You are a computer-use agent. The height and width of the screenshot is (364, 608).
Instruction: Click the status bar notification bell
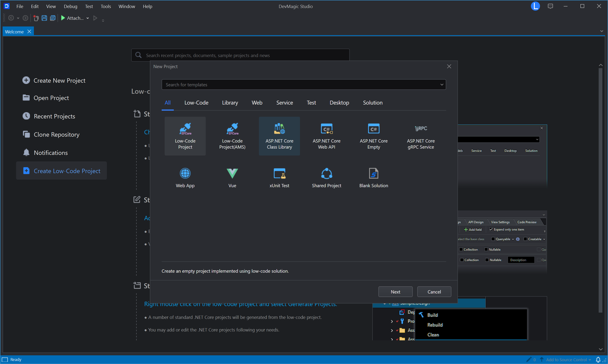598,360
